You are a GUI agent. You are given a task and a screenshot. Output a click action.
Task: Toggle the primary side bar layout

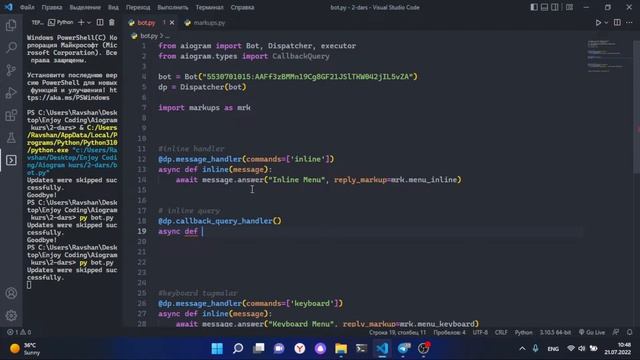(534, 7)
